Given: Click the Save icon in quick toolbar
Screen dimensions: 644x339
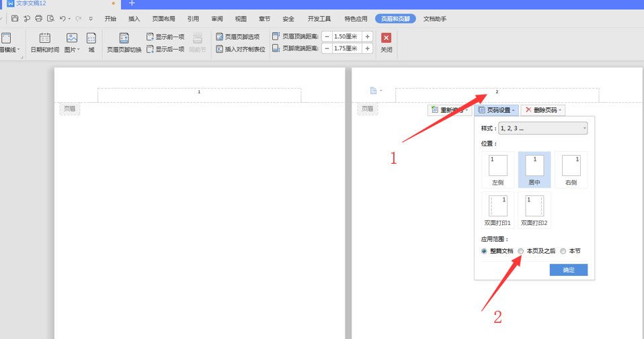Looking at the screenshot, I should (x=15, y=18).
